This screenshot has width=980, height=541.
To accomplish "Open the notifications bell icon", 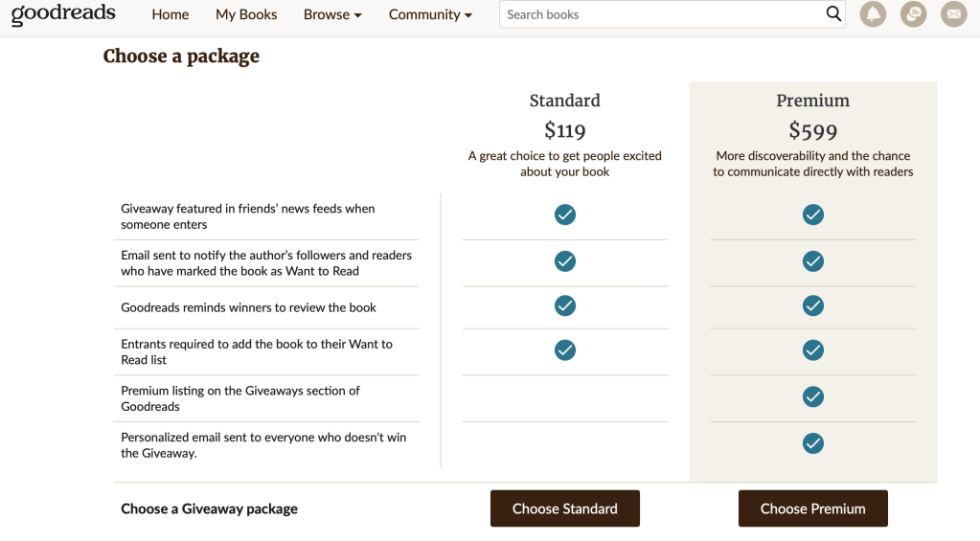I will (x=873, y=14).
